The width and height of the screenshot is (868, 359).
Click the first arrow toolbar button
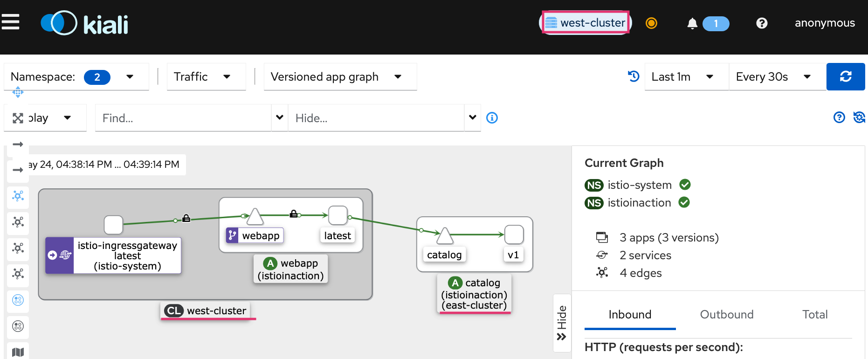click(x=18, y=144)
